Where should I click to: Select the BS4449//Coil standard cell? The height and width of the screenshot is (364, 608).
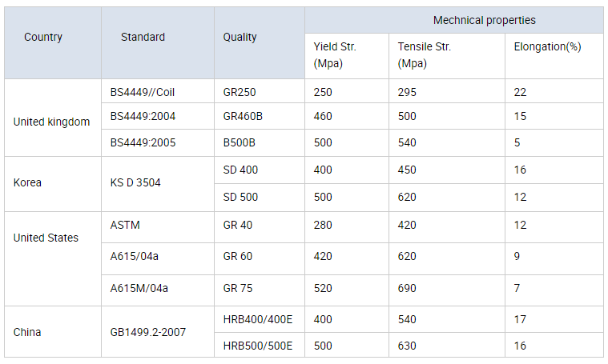(158, 91)
